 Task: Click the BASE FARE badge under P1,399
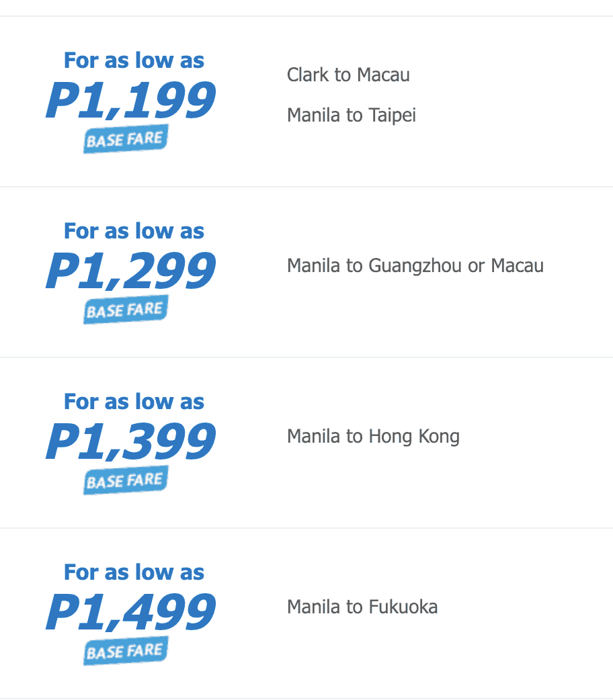pos(126,480)
